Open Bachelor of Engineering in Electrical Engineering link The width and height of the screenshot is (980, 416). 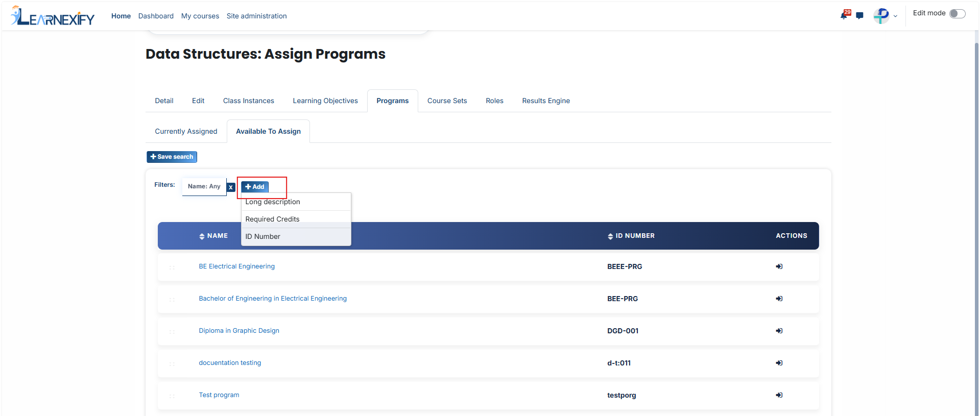[273, 299]
